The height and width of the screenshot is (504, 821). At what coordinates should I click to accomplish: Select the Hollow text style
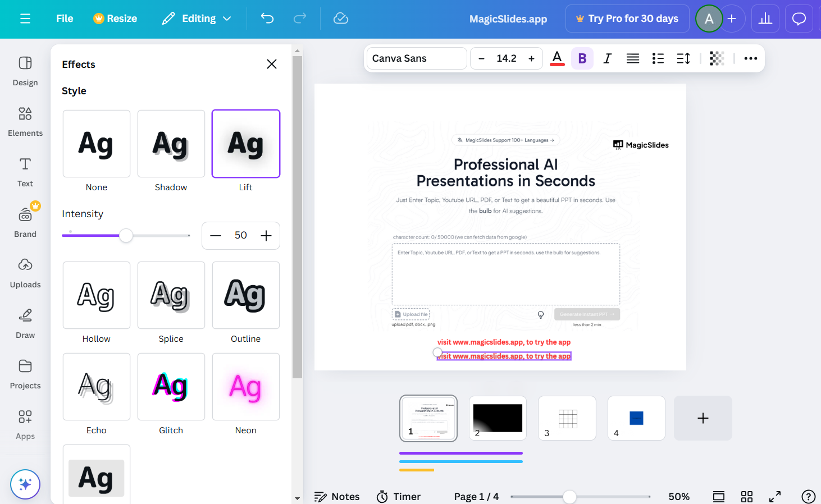pyautogui.click(x=97, y=295)
